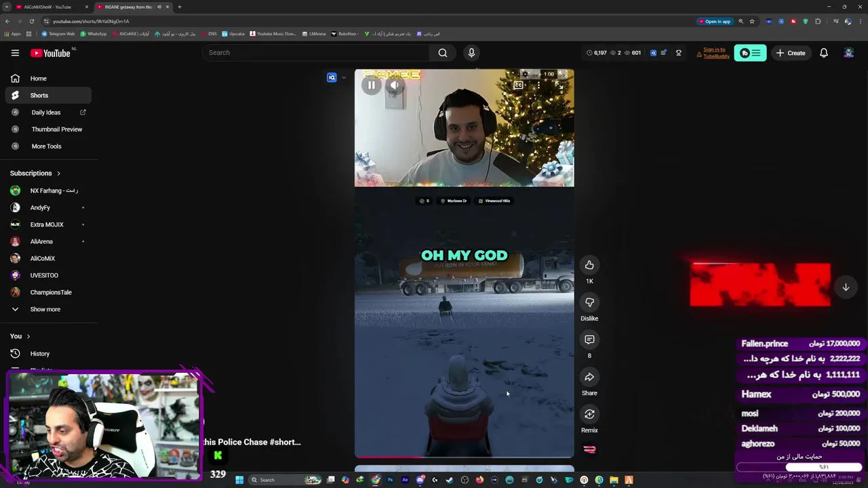Open the account avatar menu
Image resolution: width=868 pixels, height=488 pixels.
(848, 53)
